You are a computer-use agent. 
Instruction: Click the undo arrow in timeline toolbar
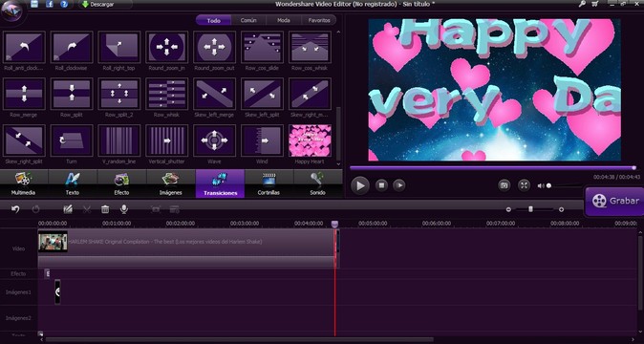click(15, 209)
